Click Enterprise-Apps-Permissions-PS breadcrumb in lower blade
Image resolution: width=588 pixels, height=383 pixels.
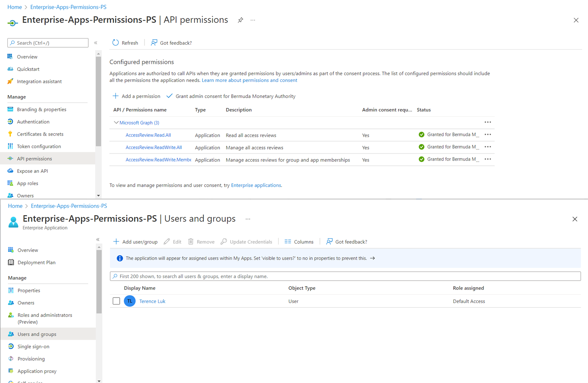69,206
